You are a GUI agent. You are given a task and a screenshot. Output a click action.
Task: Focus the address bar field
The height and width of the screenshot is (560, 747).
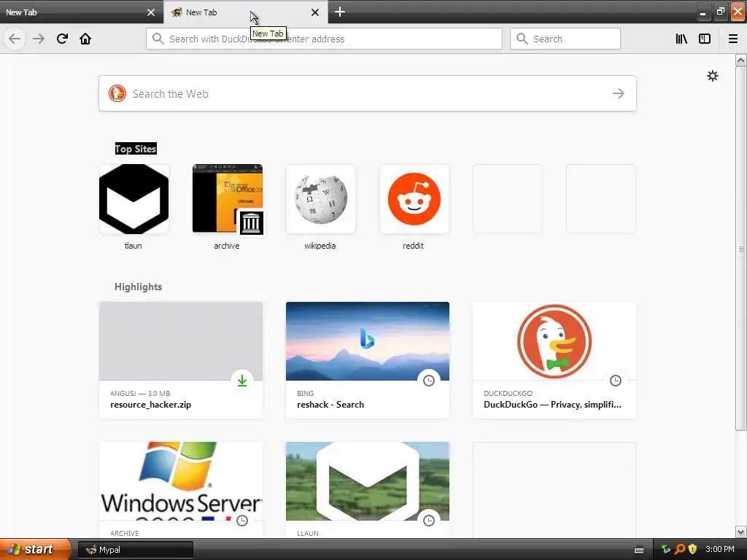(324, 39)
